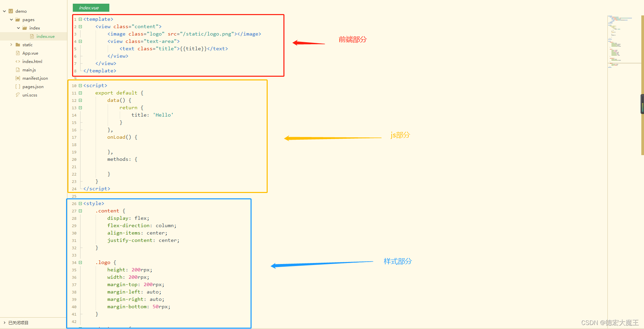Click the text title tag line

[174, 49]
